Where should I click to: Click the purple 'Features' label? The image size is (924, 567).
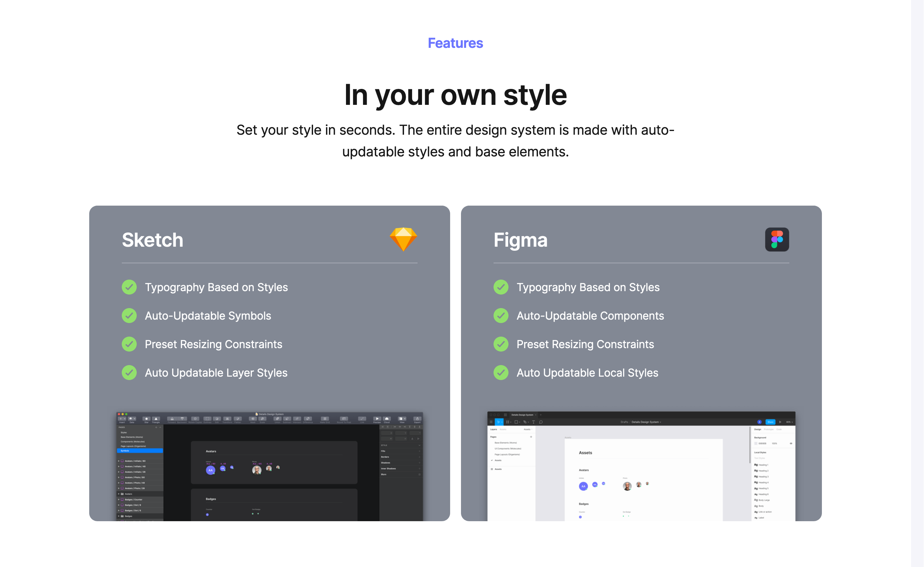(x=456, y=43)
